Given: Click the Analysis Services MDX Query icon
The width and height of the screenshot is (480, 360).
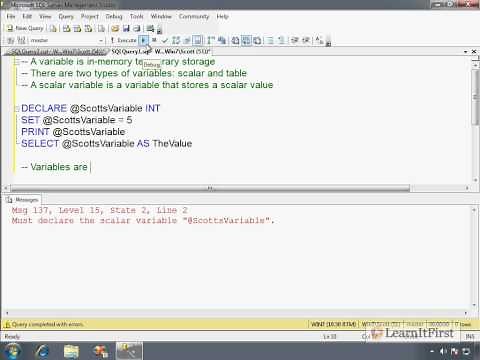Looking at the screenshot, I should (67, 29).
